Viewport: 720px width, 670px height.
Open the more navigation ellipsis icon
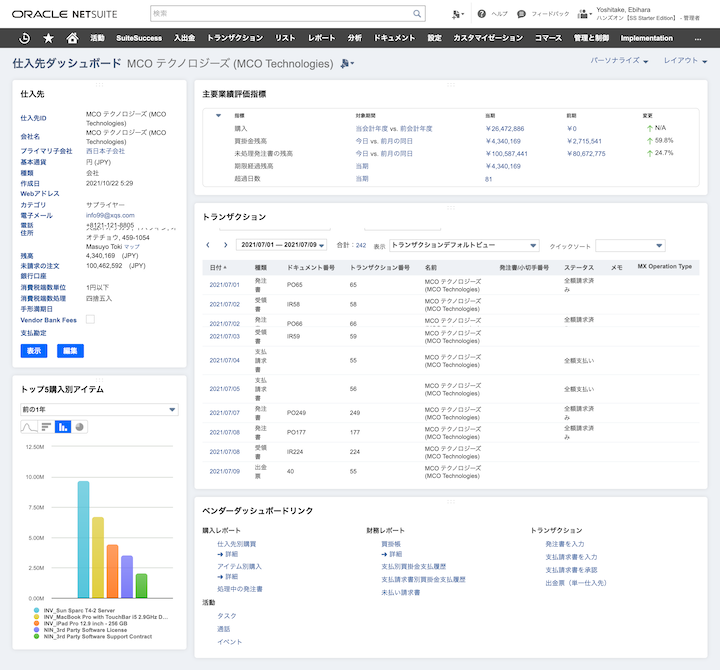(x=698, y=39)
